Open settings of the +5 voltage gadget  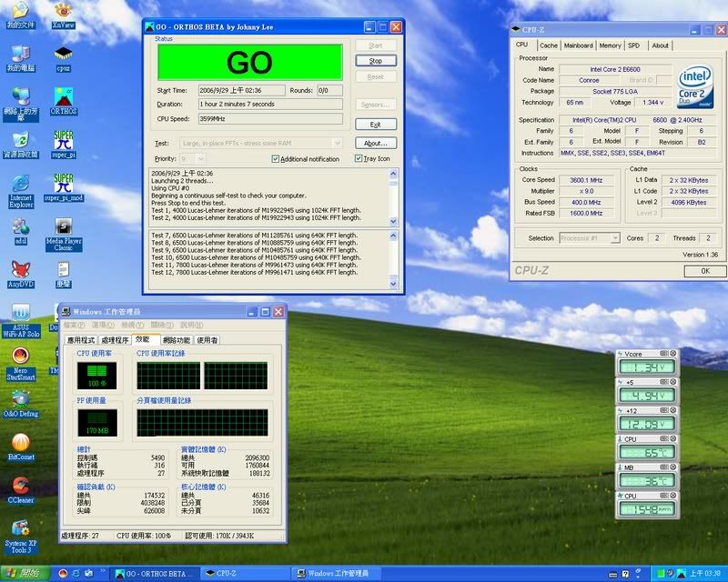coord(664,382)
